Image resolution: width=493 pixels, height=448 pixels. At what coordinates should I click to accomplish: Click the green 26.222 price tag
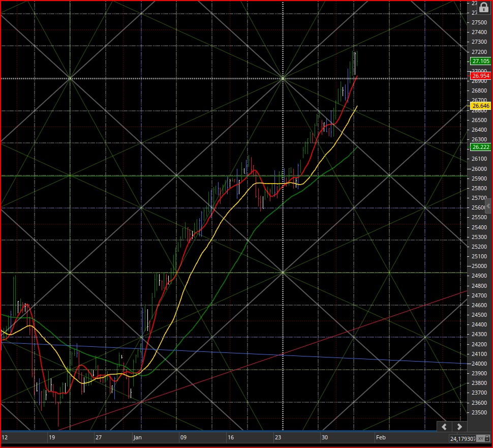click(481, 147)
